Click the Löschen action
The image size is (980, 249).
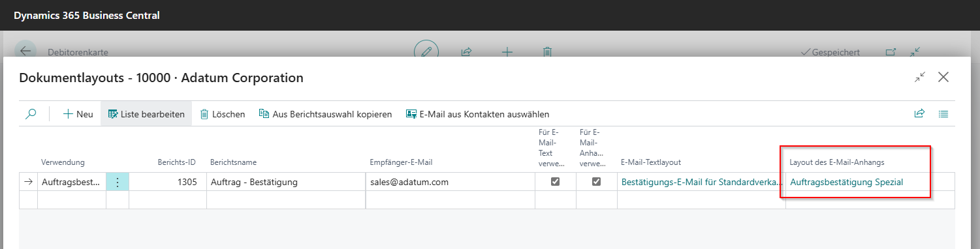click(x=222, y=114)
